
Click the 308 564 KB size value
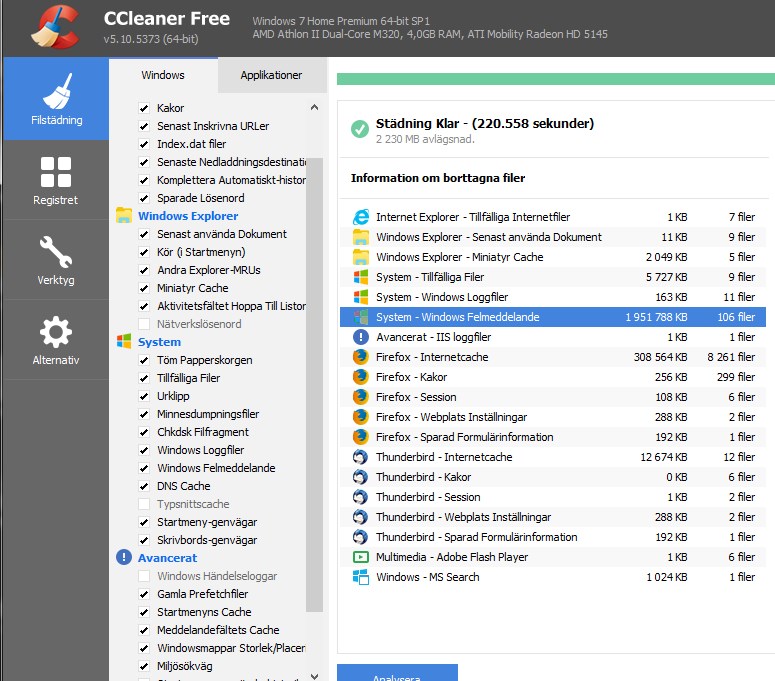click(660, 357)
